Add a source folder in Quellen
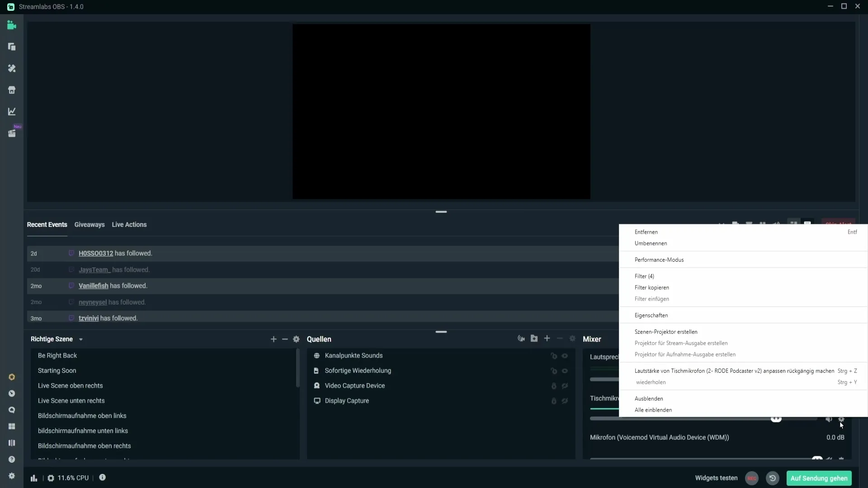 [x=534, y=338]
